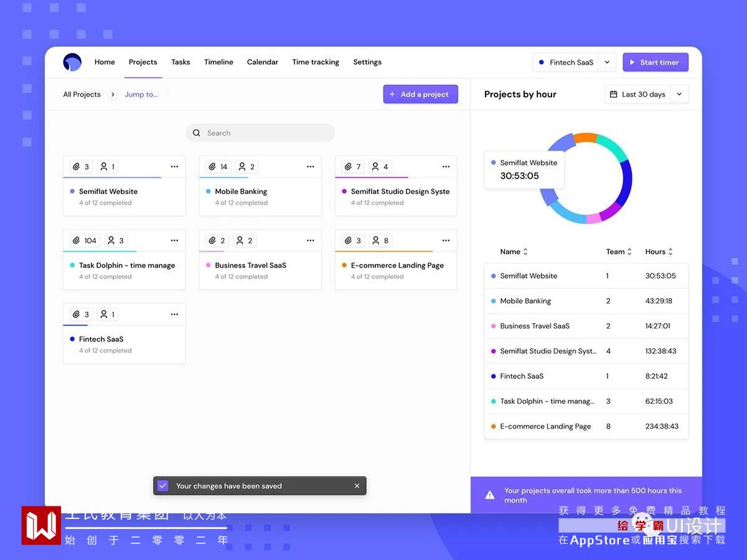The height and width of the screenshot is (560, 747).
Task: Click the checkmark box in the saved notification
Action: point(162,486)
